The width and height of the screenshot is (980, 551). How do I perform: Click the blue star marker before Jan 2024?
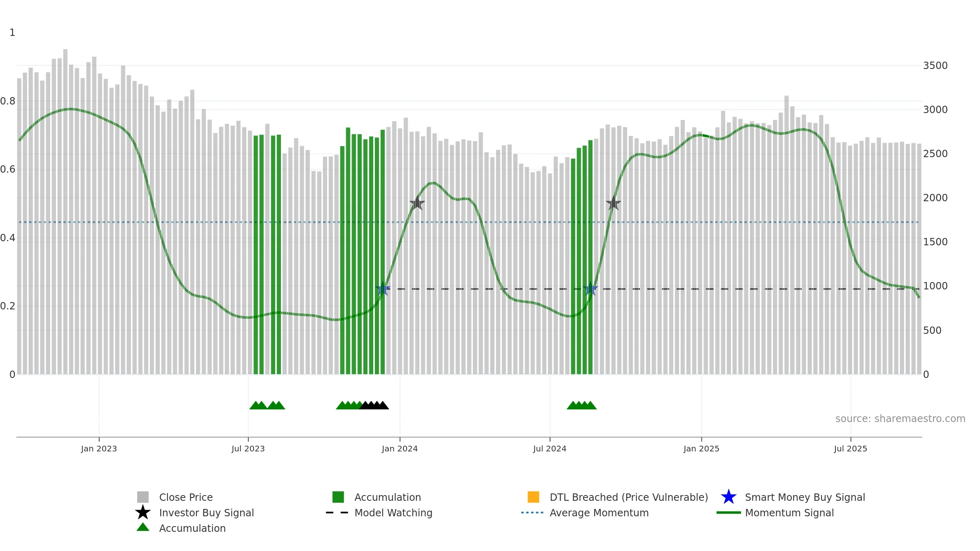point(383,289)
